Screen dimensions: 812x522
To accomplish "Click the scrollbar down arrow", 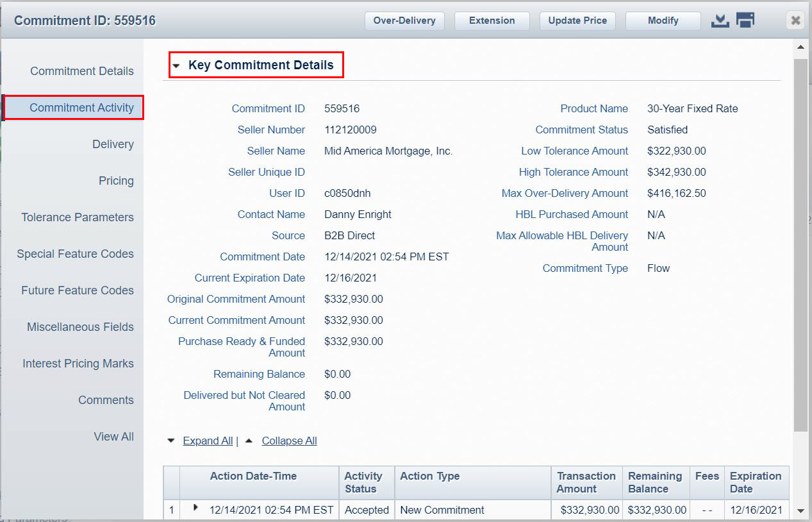I will point(800,511).
